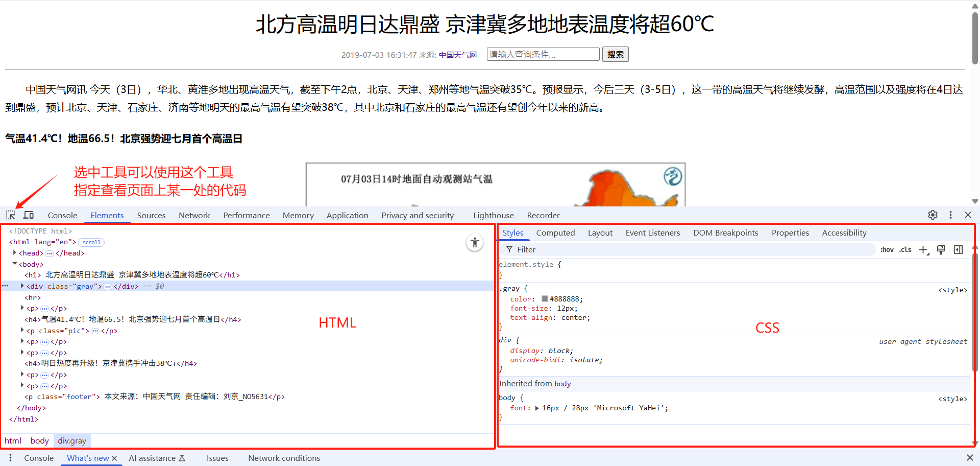
Task: Switch to the Network tab
Action: (x=194, y=216)
